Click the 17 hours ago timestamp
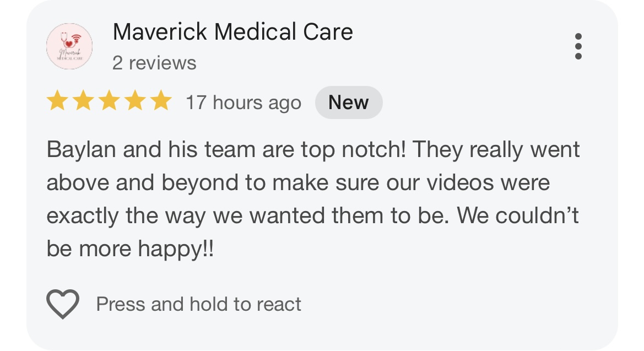 (x=243, y=102)
